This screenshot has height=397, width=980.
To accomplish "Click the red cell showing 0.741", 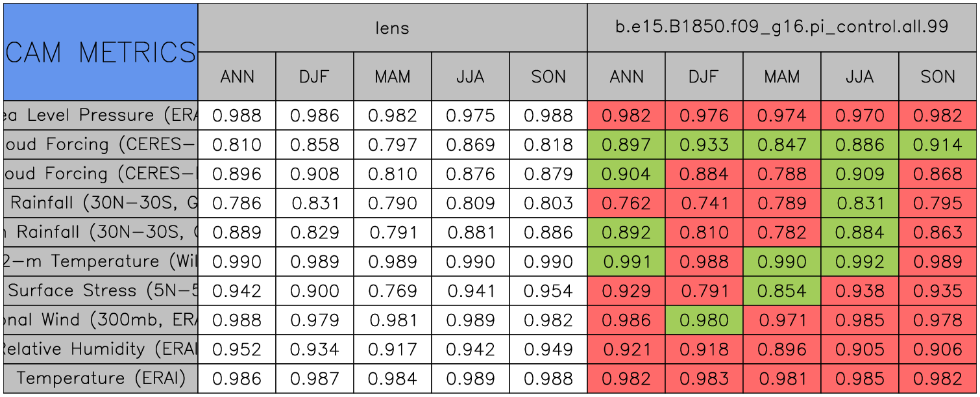I will (704, 203).
